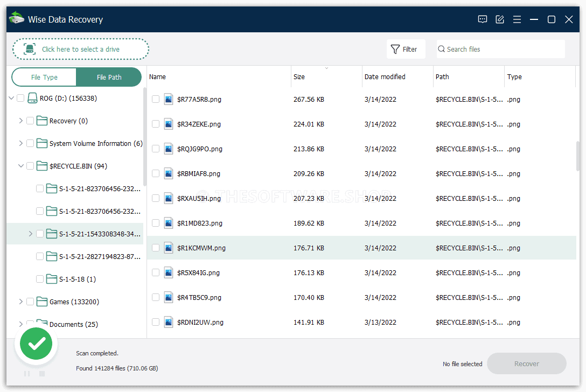Screen dimensions: 586x392
Task: Click the Games folder icon
Action: click(x=42, y=302)
